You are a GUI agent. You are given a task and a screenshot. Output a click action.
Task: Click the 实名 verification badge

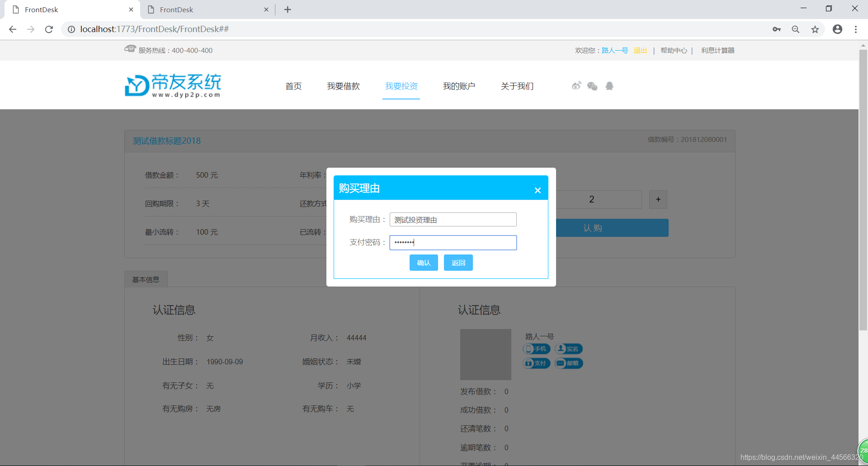(569, 349)
